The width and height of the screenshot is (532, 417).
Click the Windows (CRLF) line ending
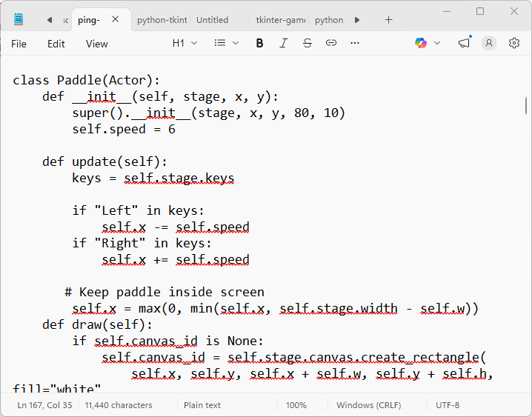tap(368, 405)
